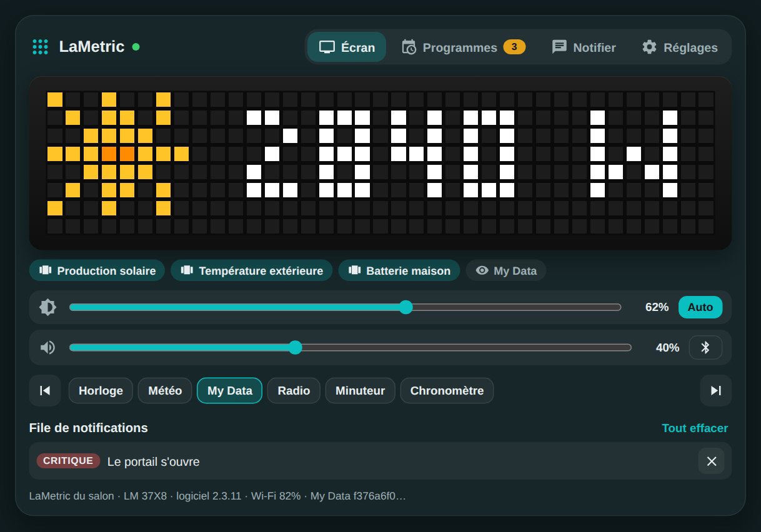The height and width of the screenshot is (532, 761).
Task: Switch to the Météo app
Action: pos(165,391)
